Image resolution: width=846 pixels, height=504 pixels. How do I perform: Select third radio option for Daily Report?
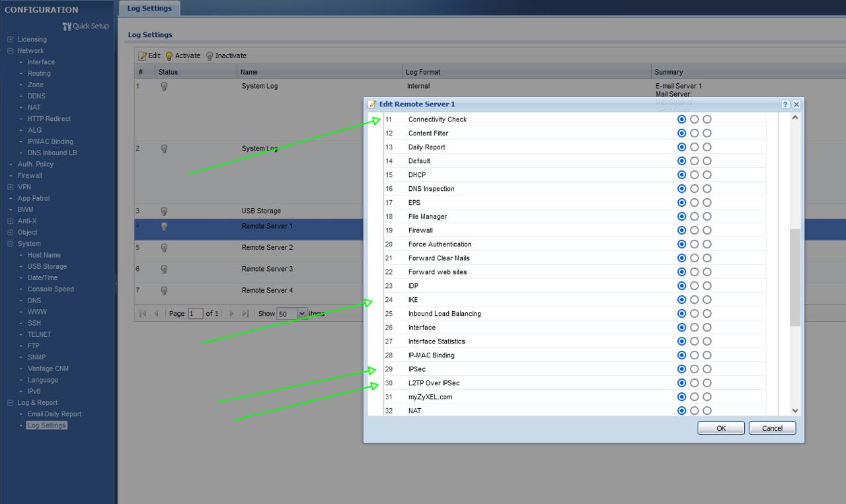(707, 147)
